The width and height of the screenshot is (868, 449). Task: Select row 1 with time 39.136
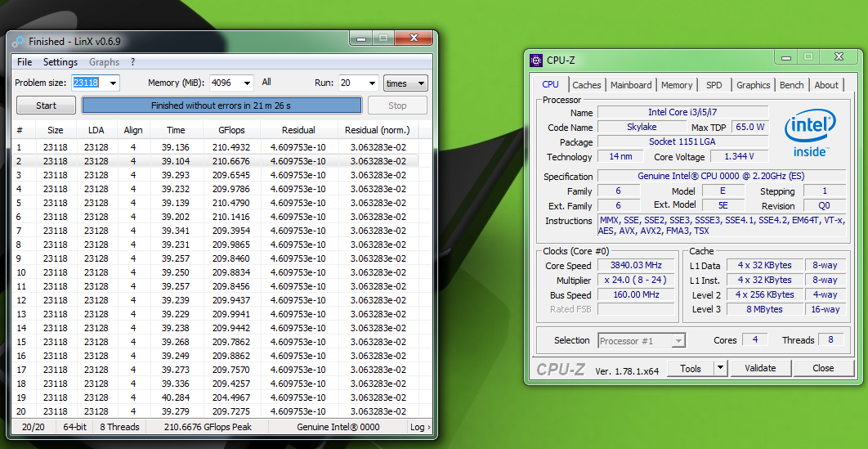215,147
